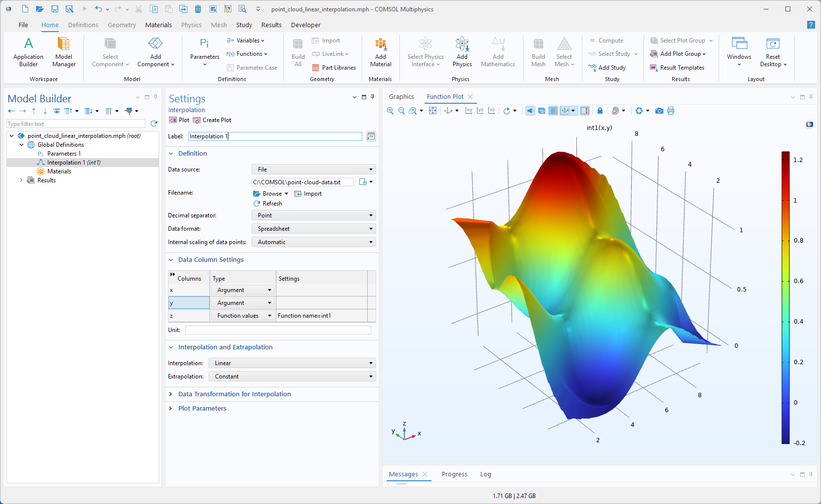Switch to the xz view
This screenshot has height=504, width=821.
pyautogui.click(x=491, y=111)
